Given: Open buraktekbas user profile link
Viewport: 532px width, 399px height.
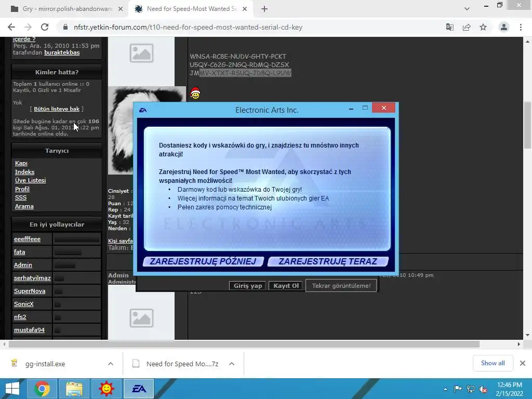Looking at the screenshot, I should click(x=62, y=52).
